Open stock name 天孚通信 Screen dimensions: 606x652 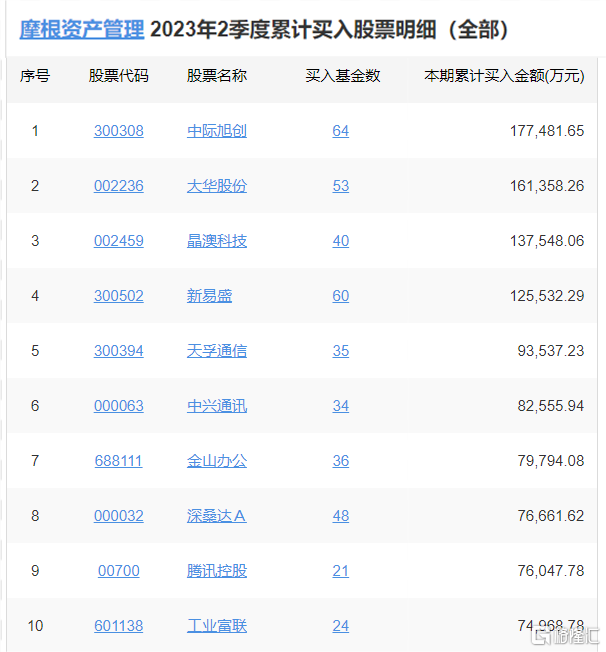(217, 351)
